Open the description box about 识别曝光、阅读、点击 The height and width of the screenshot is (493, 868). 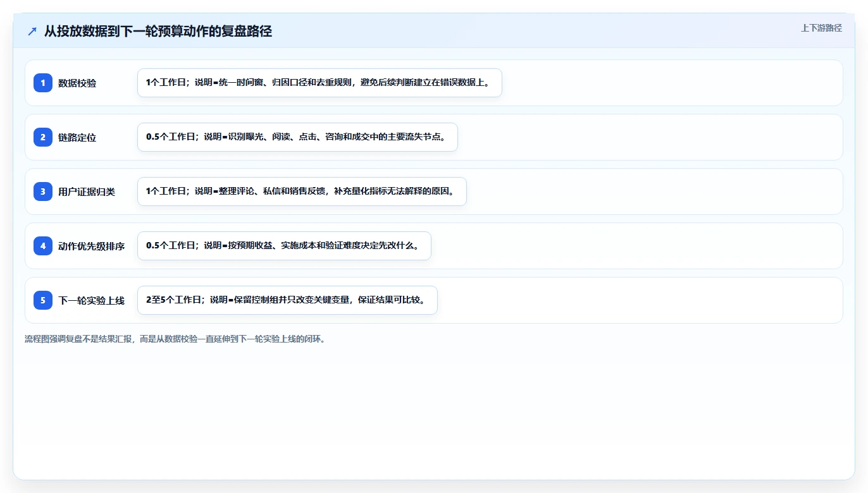pyautogui.click(x=297, y=137)
